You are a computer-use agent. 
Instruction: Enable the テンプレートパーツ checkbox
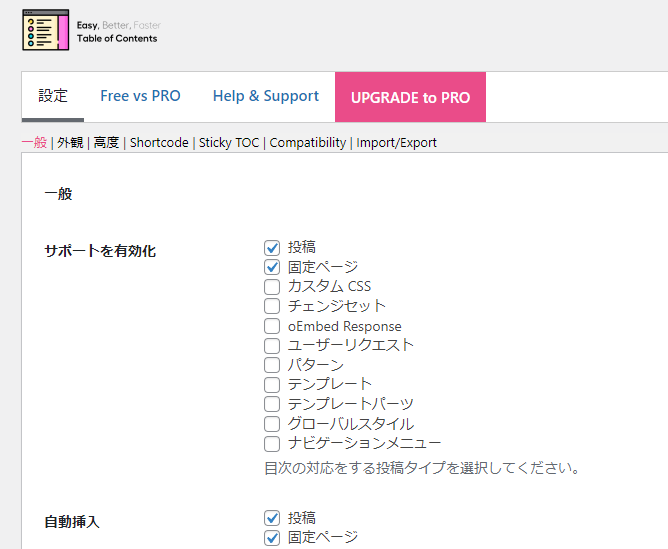click(x=272, y=404)
